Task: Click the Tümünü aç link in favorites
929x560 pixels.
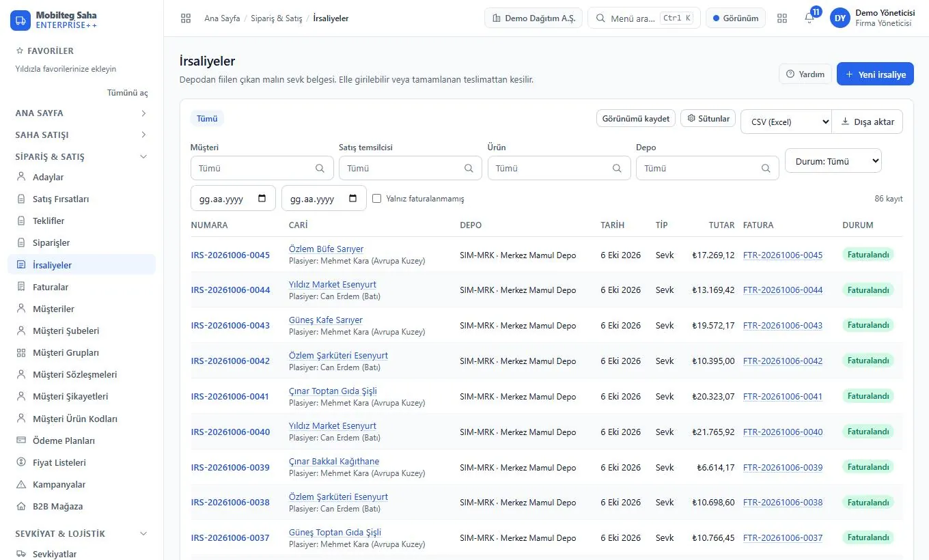Action: (128, 92)
